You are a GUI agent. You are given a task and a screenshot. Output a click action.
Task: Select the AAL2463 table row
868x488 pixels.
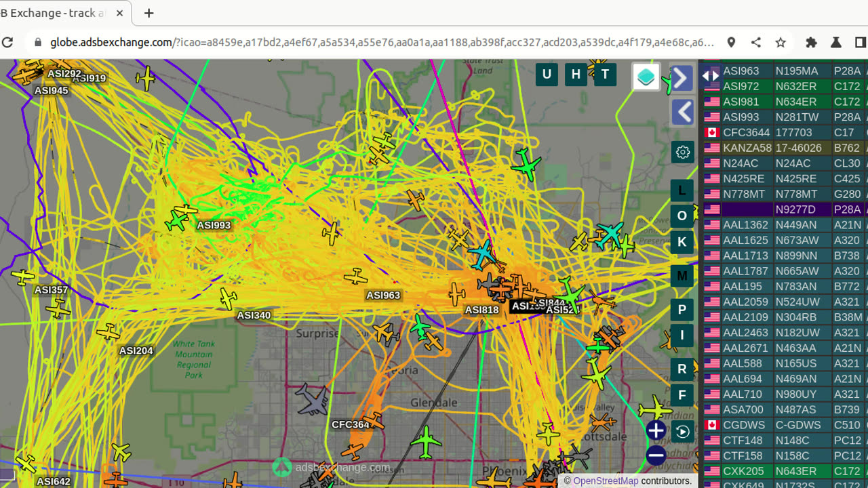785,333
